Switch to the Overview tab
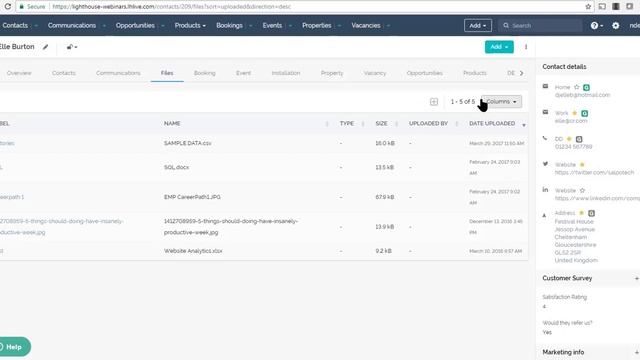The width and height of the screenshot is (640, 360). coord(19,73)
